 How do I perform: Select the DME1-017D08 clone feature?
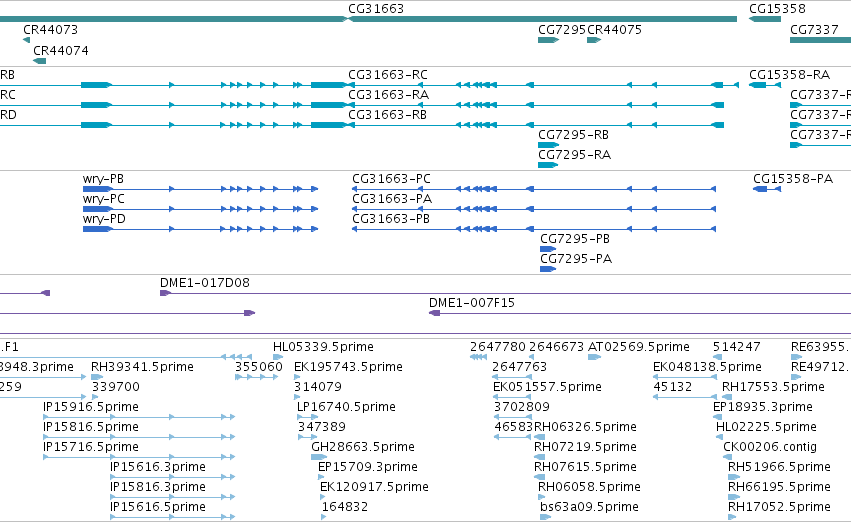pos(505,293)
